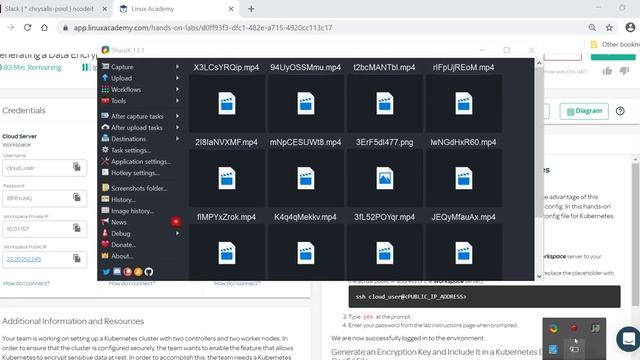This screenshot has width=640, height=360.
Task: Open the workspace public IP link
Action: (x=24, y=259)
